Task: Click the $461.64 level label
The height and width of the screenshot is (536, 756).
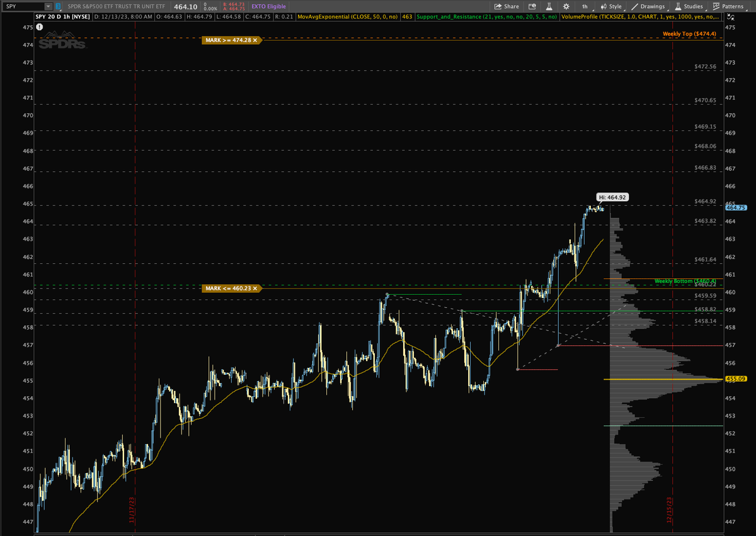Action: click(706, 259)
